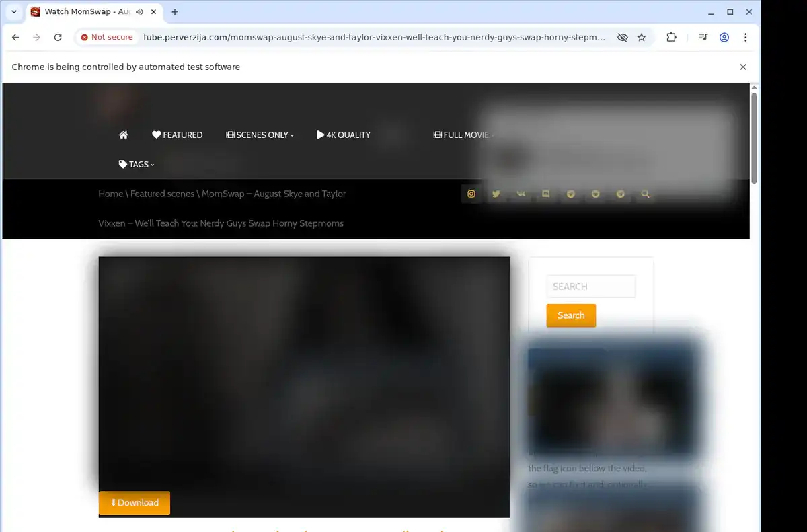Open the Instagram social icon
807x532 pixels.
click(471, 194)
